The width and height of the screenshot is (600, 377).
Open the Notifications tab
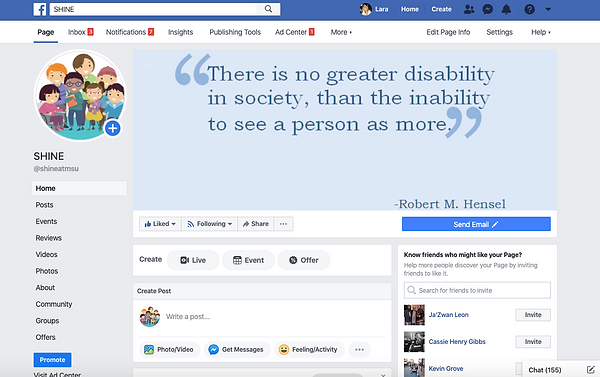coord(130,32)
